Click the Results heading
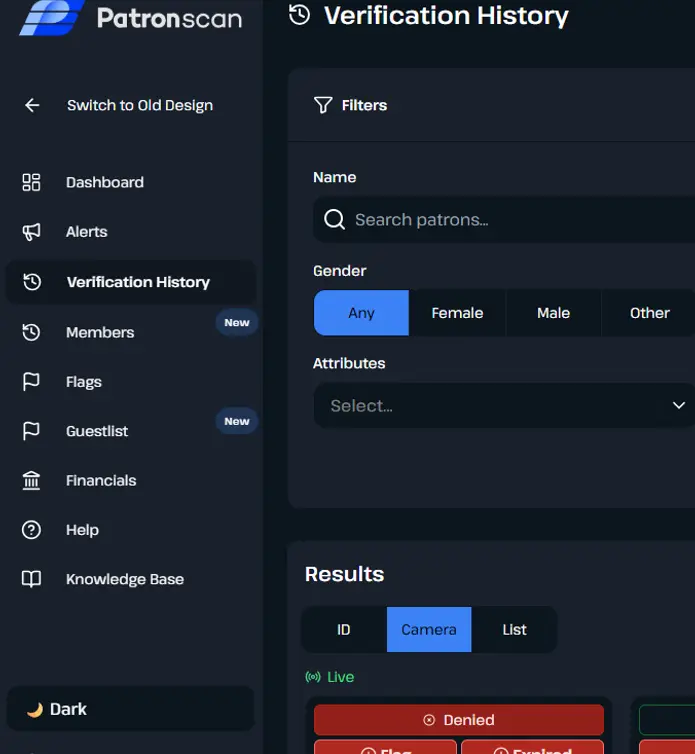Screen dimensions: 695x754 coord(344,574)
